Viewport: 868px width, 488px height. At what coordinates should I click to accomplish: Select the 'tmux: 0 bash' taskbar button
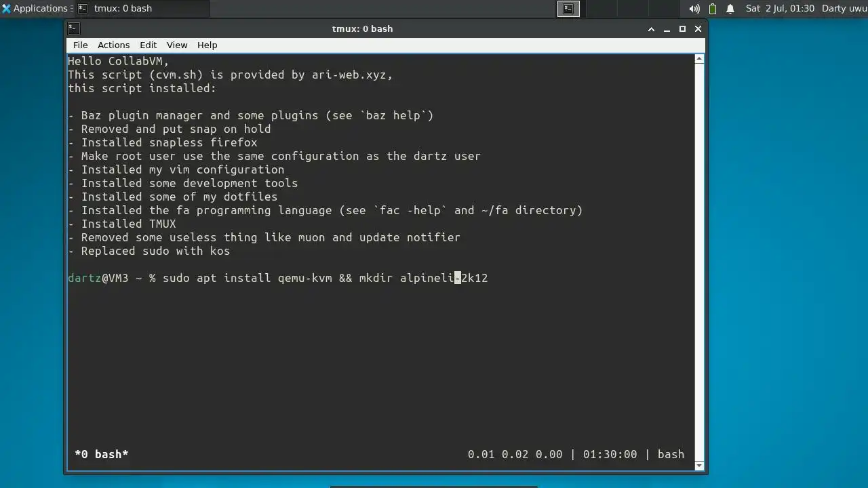pos(141,9)
